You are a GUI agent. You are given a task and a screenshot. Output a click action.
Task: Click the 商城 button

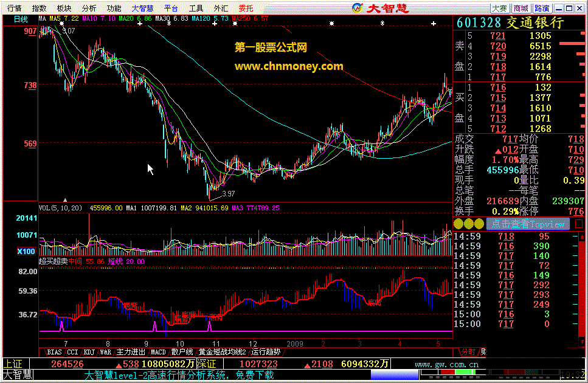(x=521, y=9)
